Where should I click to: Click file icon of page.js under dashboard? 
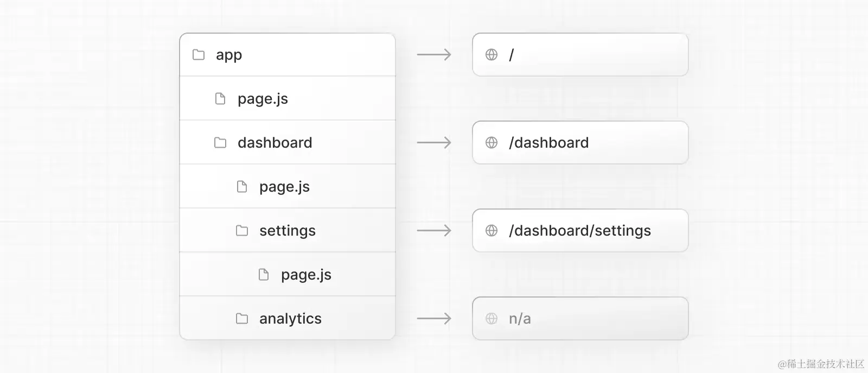242,187
